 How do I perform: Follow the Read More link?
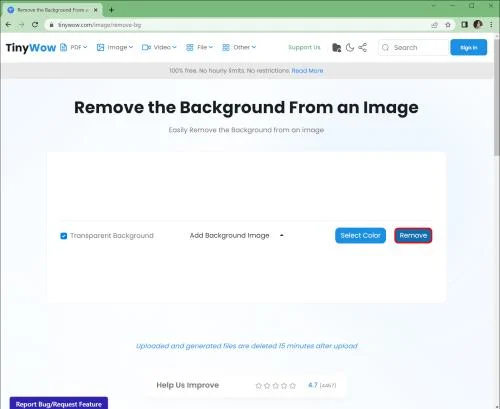tap(307, 71)
